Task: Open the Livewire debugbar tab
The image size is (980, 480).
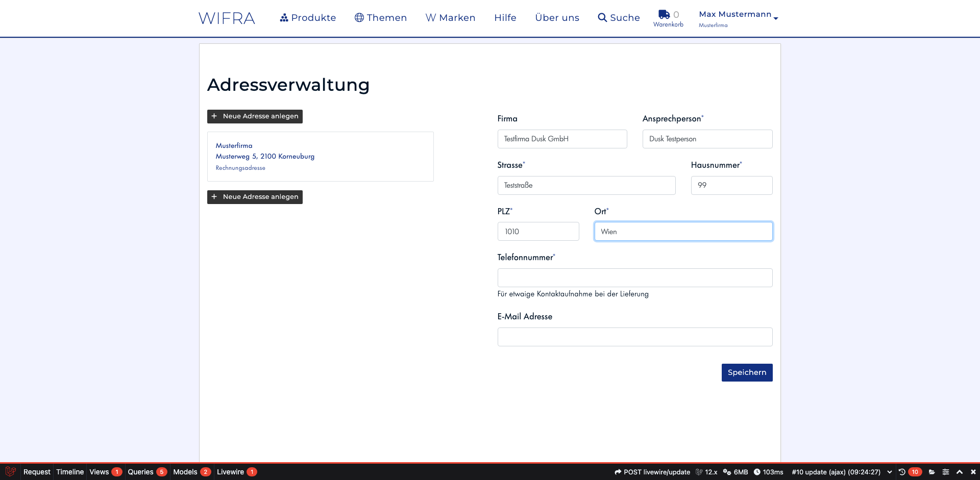Action: [230, 472]
